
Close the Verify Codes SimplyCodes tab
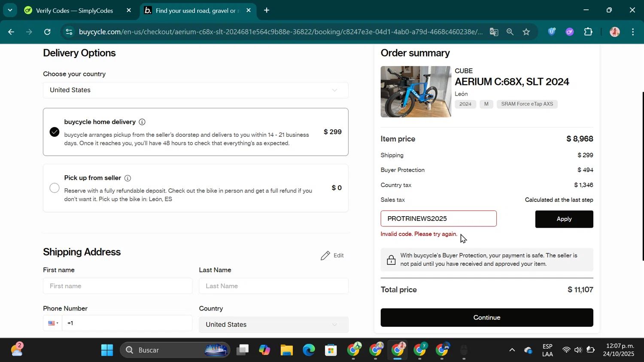129,10
